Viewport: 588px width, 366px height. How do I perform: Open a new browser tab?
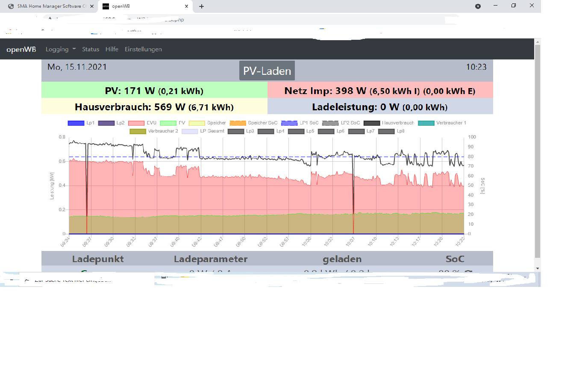[x=202, y=6]
